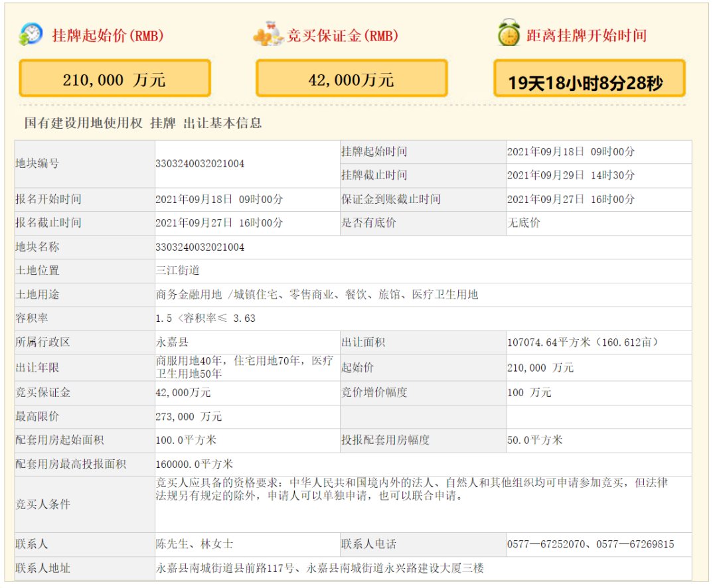Viewport: 717px width, 588px height.
Task: Select the 土地用途 label
Action: pyautogui.click(x=37, y=295)
